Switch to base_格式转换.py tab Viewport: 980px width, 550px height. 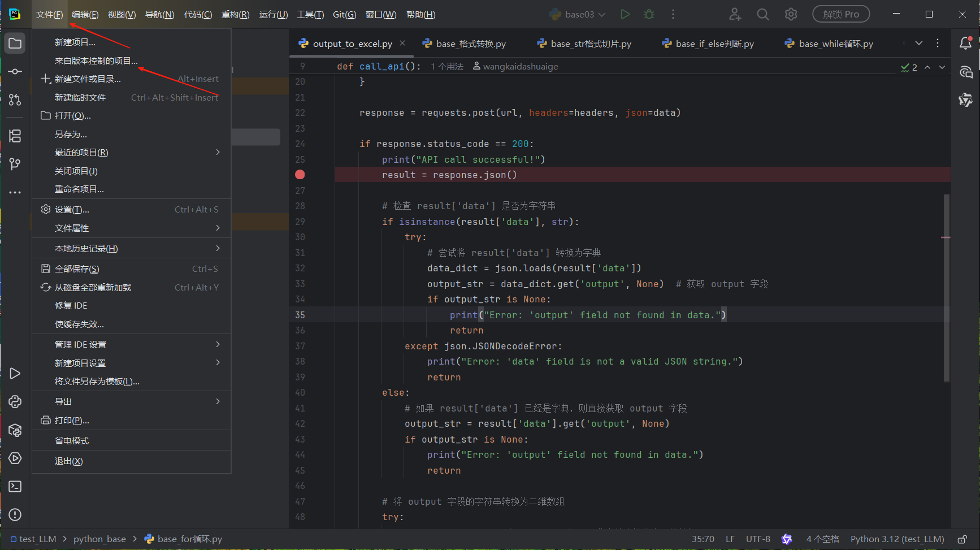click(x=464, y=44)
